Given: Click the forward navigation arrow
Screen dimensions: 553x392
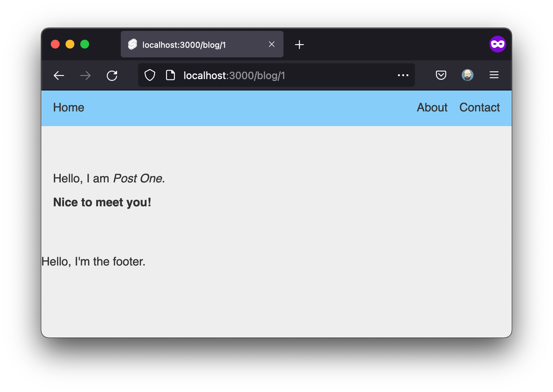Looking at the screenshot, I should click(x=85, y=76).
